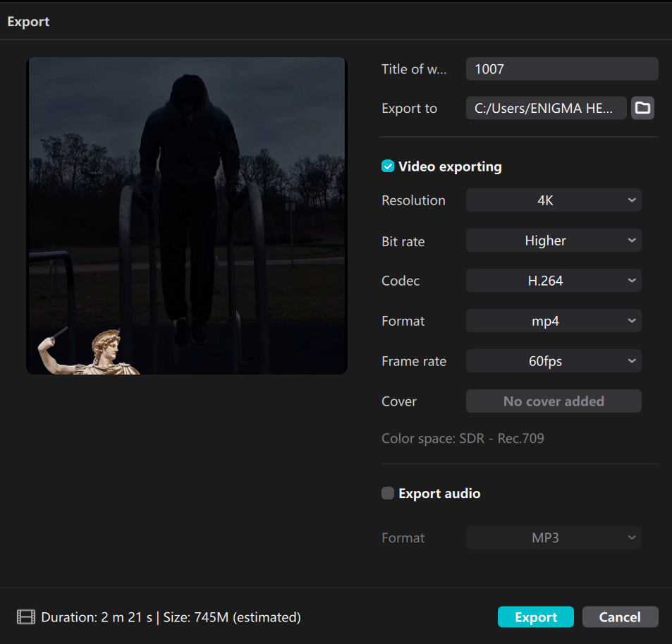
Task: Open the video Format mp4 dropdown
Action: pos(554,321)
